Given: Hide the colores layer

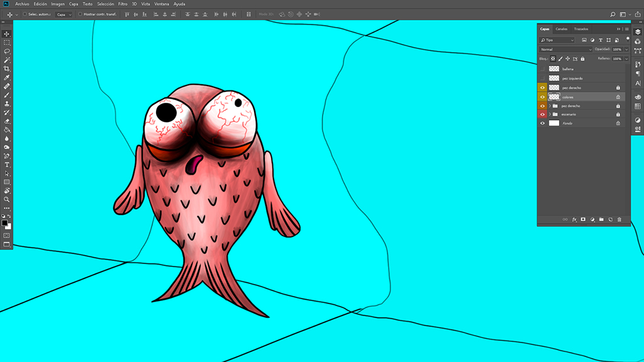Looking at the screenshot, I should pyautogui.click(x=542, y=97).
